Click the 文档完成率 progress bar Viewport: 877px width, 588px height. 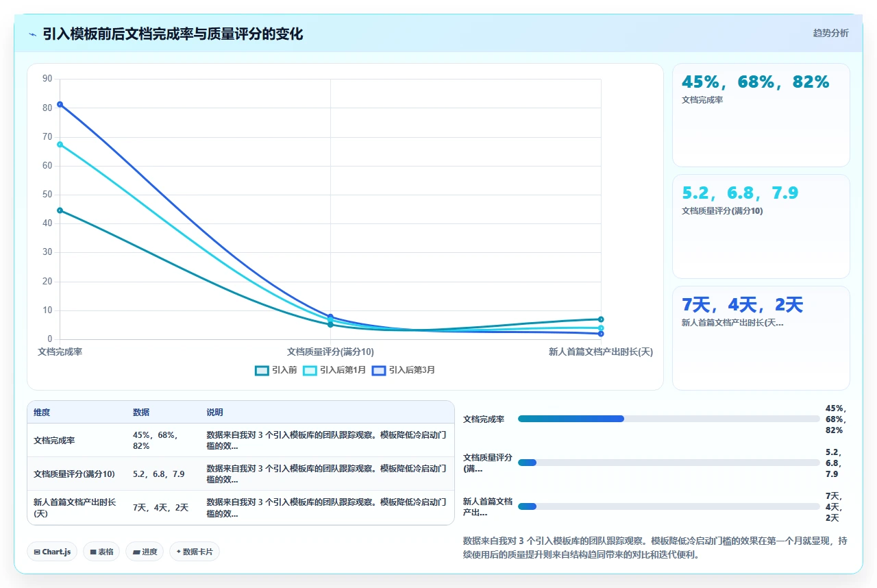pyautogui.click(x=669, y=419)
